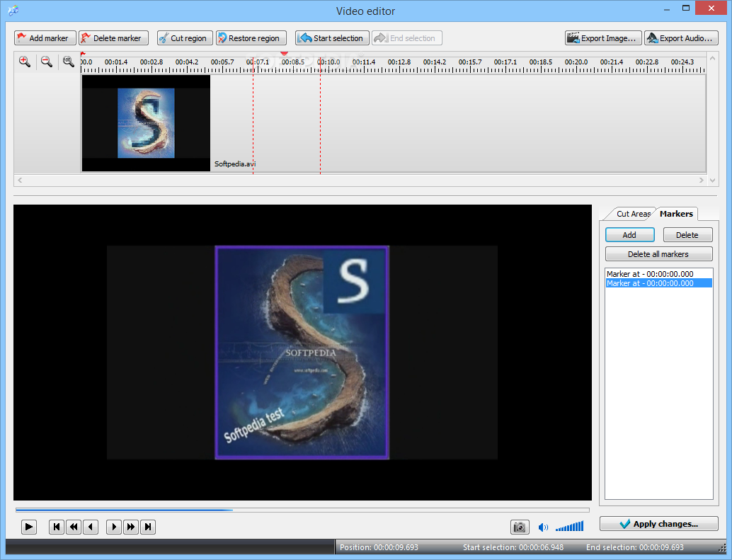Click the Softpedia.avi clip thumbnail in timeline
The image size is (732, 560).
point(146,123)
